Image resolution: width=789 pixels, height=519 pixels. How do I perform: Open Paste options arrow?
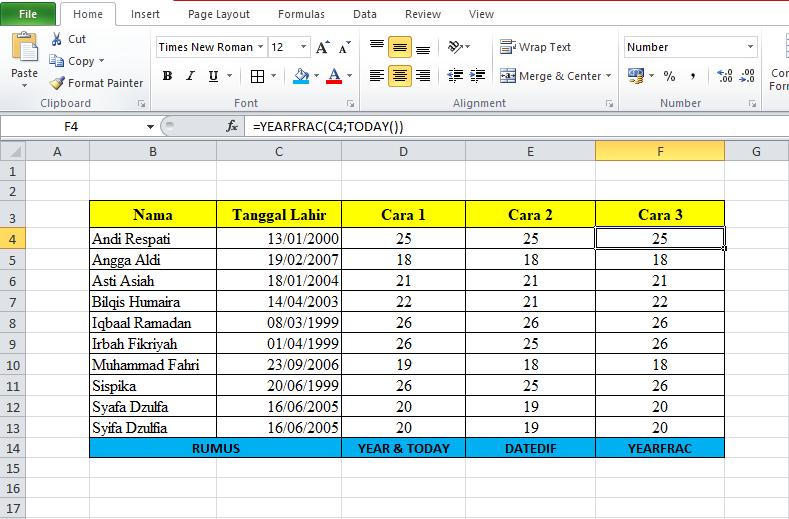point(24,86)
